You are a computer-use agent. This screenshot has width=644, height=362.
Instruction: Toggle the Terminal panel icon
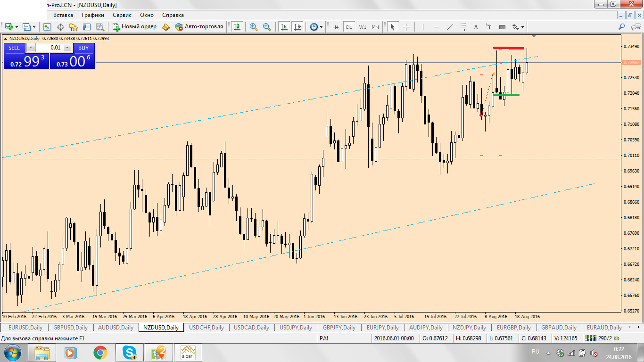[x=87, y=27]
